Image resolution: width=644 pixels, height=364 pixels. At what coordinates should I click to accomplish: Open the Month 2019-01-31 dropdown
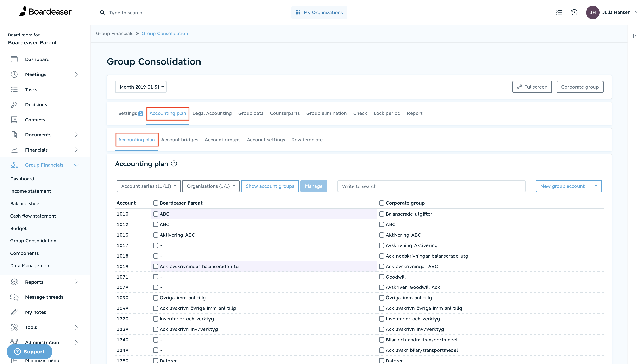(x=141, y=87)
